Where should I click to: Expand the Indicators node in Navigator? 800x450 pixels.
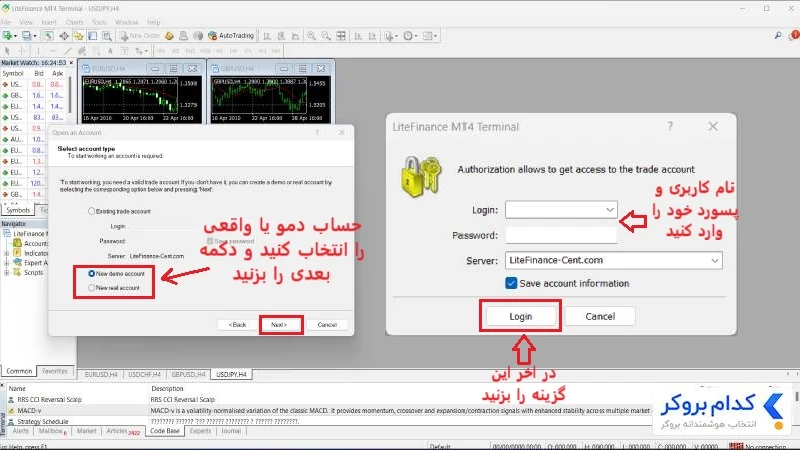[7, 253]
